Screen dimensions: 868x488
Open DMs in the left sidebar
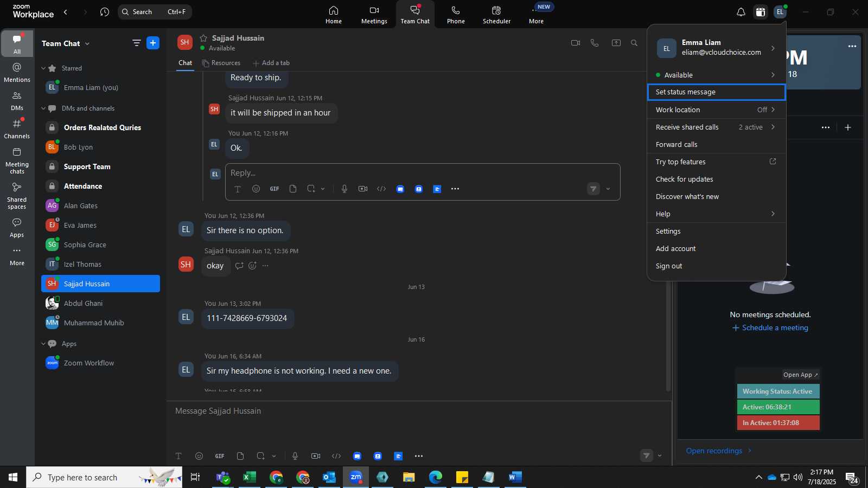pyautogui.click(x=17, y=100)
